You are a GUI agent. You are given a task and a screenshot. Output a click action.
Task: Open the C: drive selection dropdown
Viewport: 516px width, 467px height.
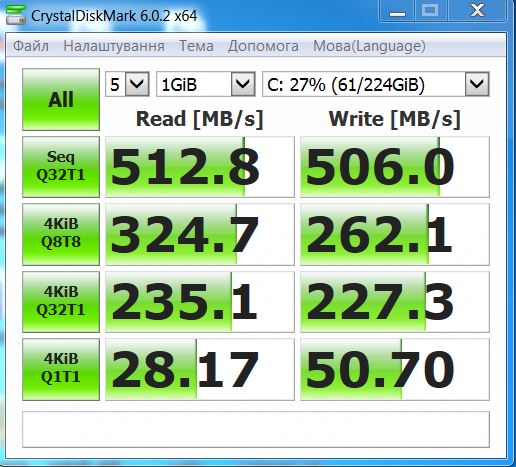tap(376, 84)
